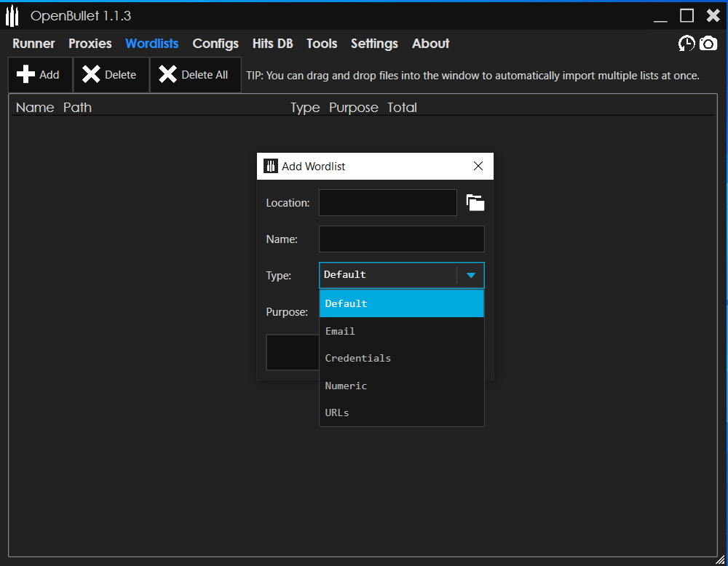Close the Add Wordlist dialog
Screen dimensions: 728x566
478,166
